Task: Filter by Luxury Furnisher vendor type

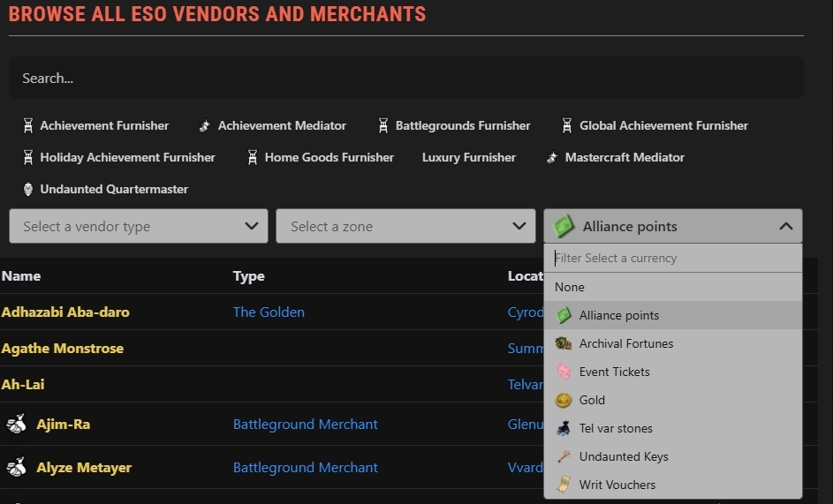Action: 468,158
